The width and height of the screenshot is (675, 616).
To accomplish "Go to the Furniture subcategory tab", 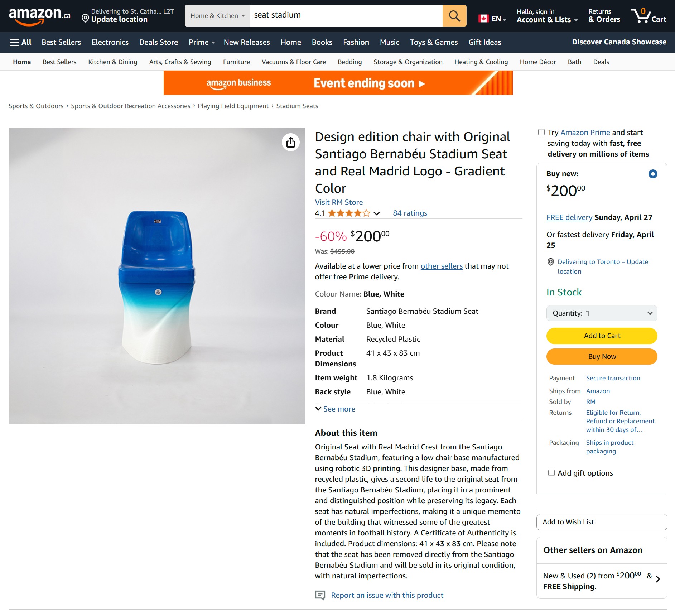I will pyautogui.click(x=236, y=62).
